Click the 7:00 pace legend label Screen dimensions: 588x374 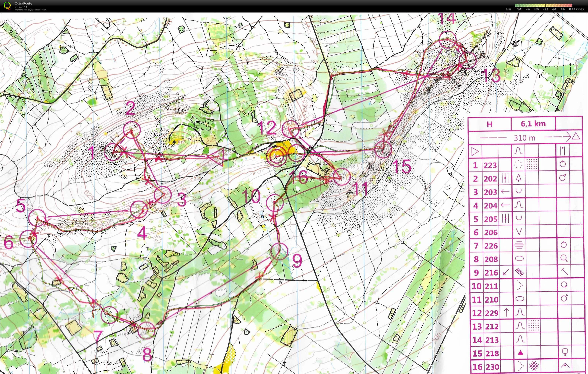coord(545,9)
